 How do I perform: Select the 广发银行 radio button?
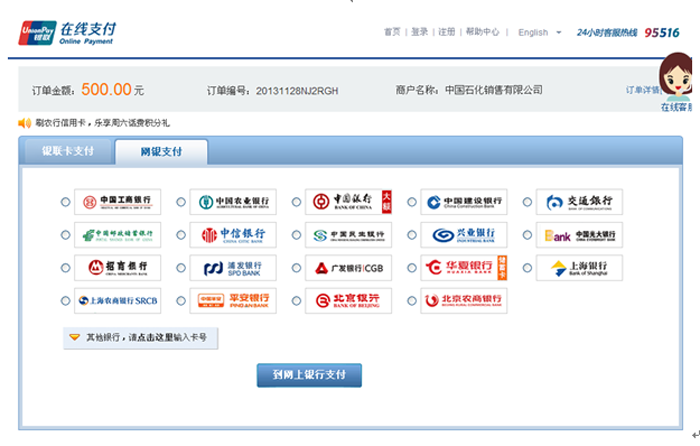pyautogui.click(x=296, y=268)
